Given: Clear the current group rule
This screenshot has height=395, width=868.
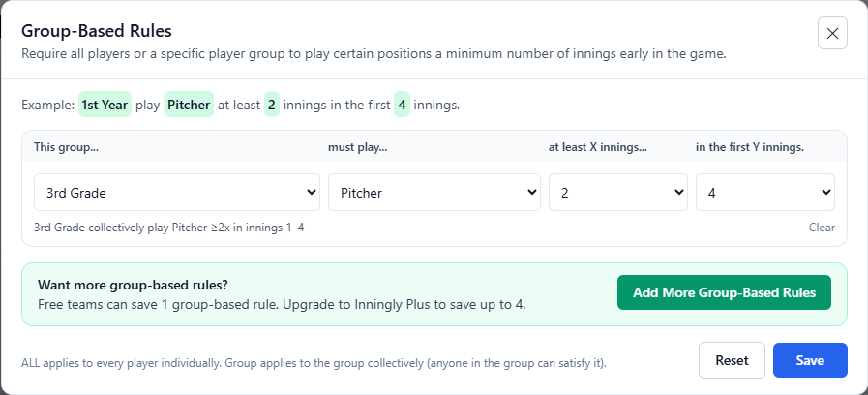Looking at the screenshot, I should (822, 228).
